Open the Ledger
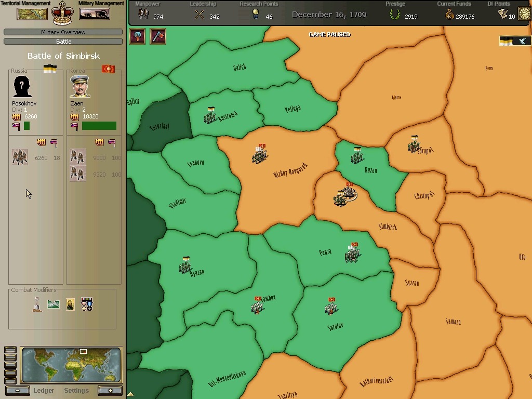This screenshot has height=399, width=532. [44, 391]
